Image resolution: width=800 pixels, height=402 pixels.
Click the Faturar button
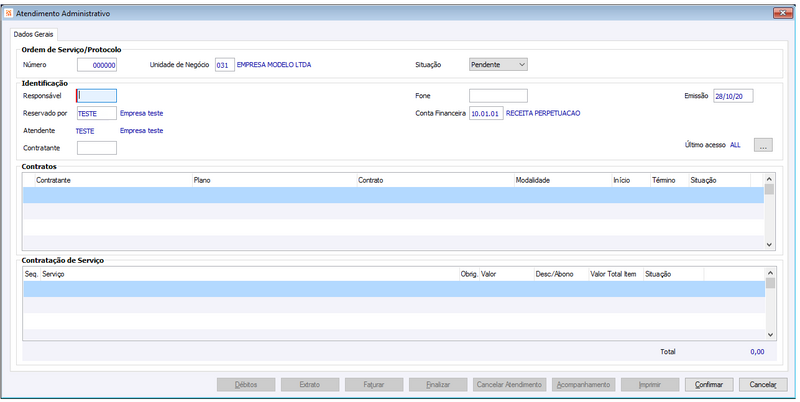pyautogui.click(x=374, y=385)
